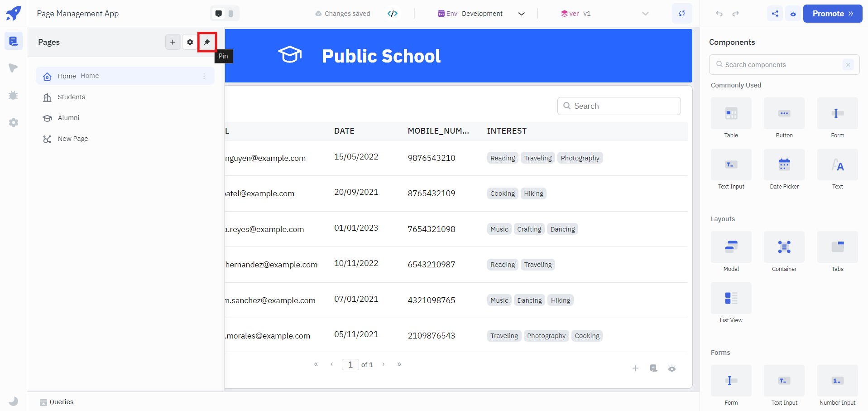Pin the Pages panel
Image resolution: width=868 pixels, height=411 pixels.
pos(207,42)
